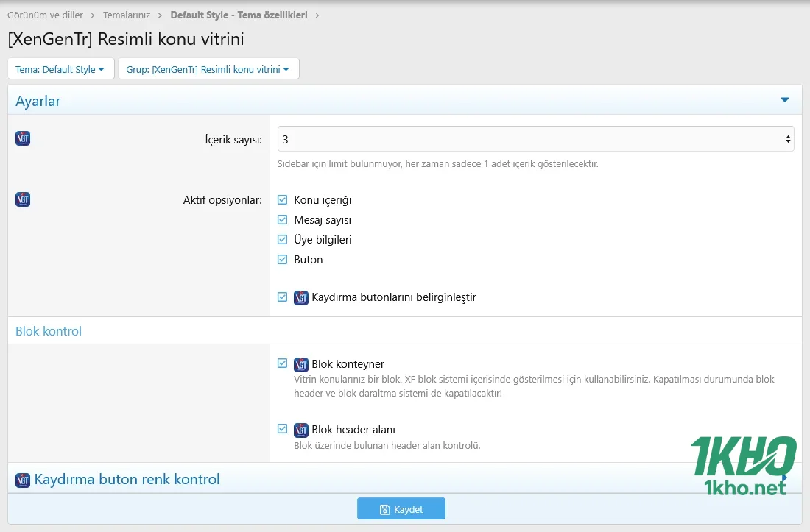
Task: Disable the Üye bilgileri option
Action: [x=283, y=240]
